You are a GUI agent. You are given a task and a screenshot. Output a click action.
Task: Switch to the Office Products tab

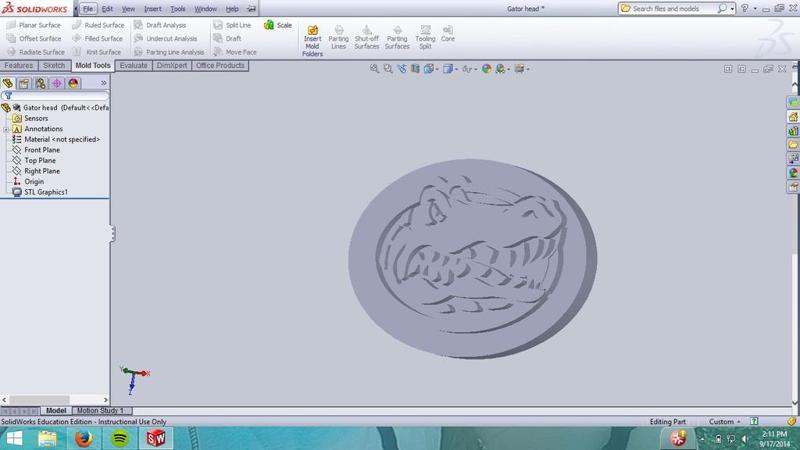tap(220, 66)
